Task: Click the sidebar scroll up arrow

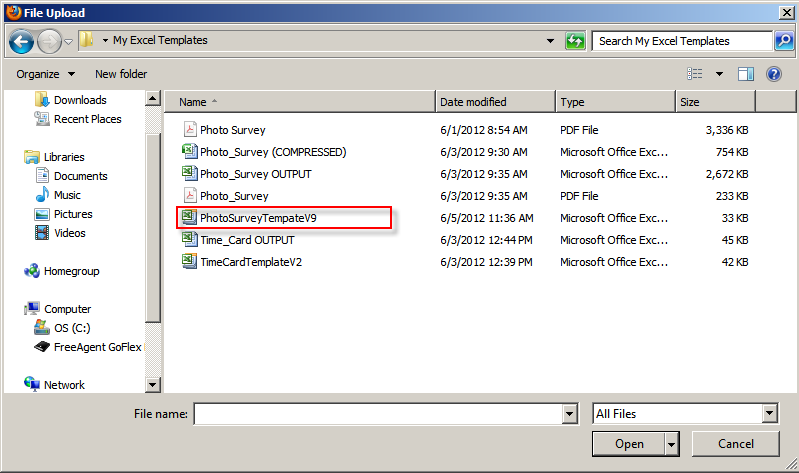Action: click(x=153, y=98)
